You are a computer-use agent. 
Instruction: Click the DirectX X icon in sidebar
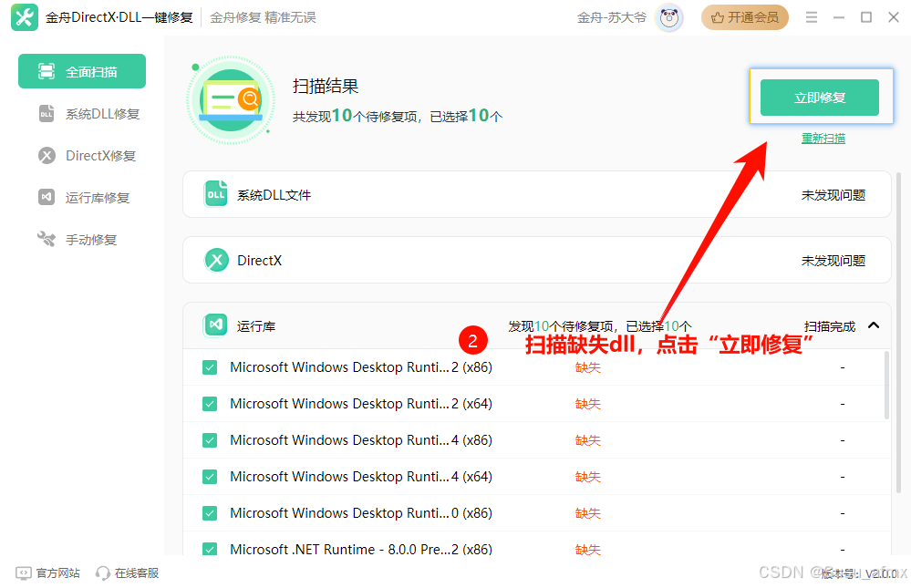(47, 156)
